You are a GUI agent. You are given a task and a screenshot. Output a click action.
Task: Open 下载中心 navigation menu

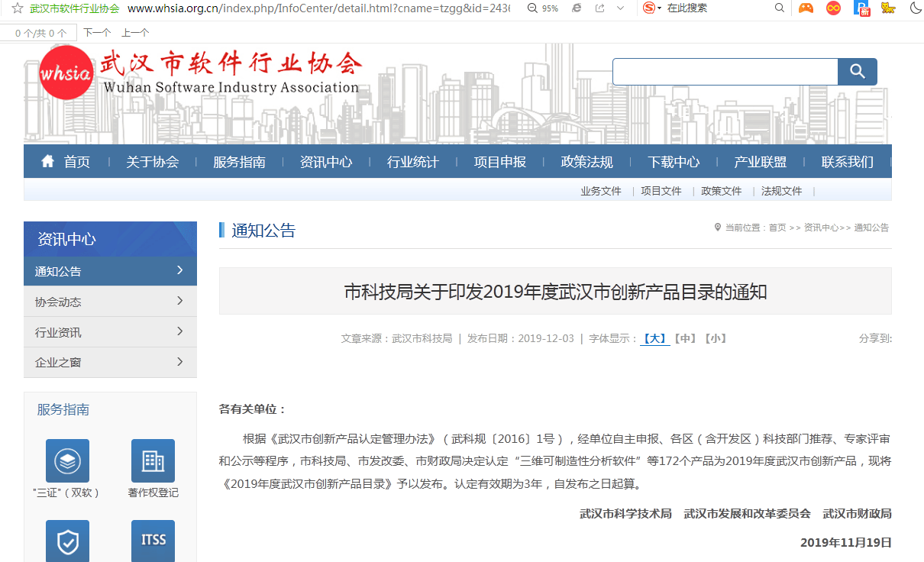674,162
